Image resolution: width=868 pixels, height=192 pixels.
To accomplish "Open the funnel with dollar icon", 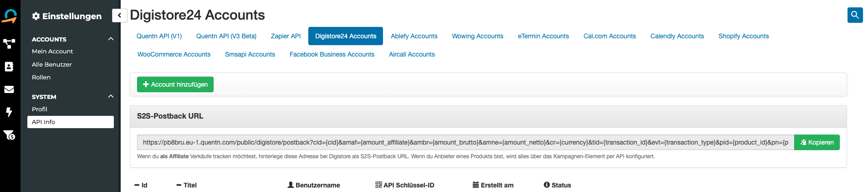I will point(9,135).
